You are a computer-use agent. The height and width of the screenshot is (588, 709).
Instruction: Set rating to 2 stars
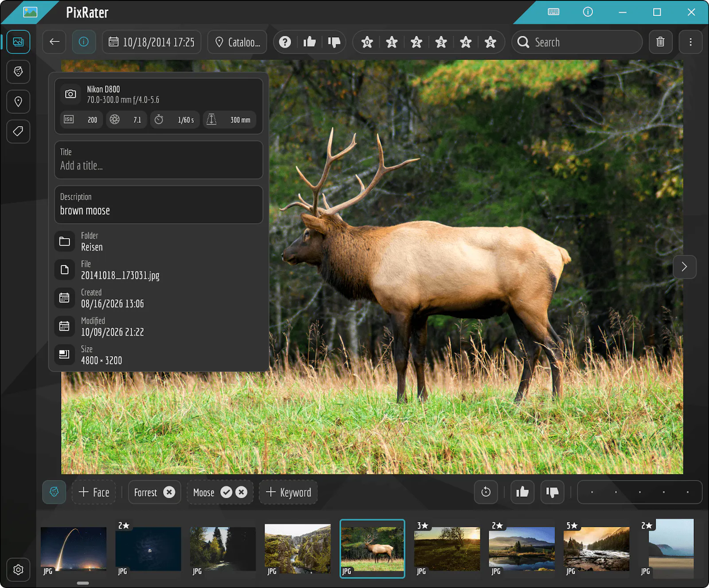pos(416,42)
